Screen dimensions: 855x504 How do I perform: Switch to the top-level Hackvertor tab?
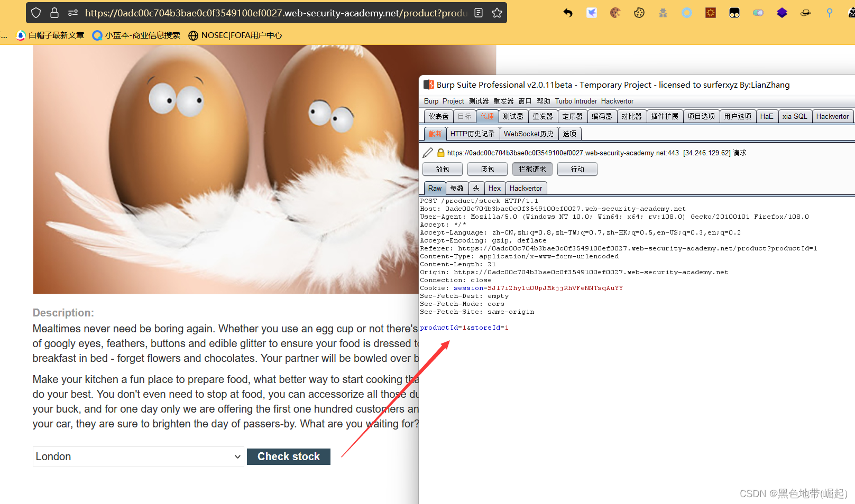point(832,116)
